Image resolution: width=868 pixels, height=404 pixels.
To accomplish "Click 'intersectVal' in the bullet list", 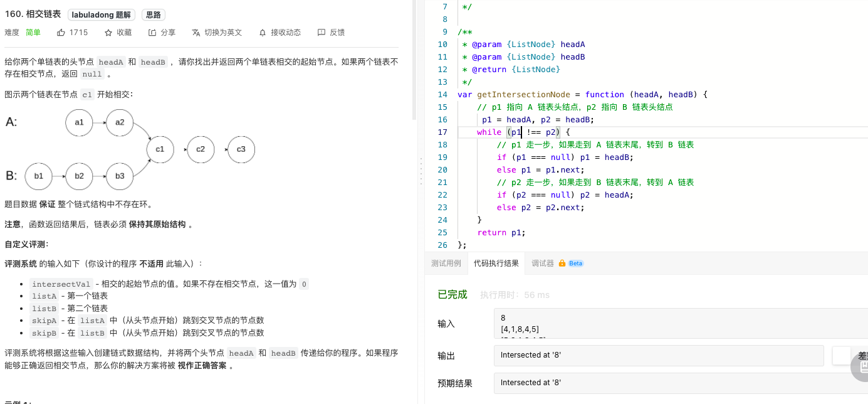I will (x=61, y=284).
